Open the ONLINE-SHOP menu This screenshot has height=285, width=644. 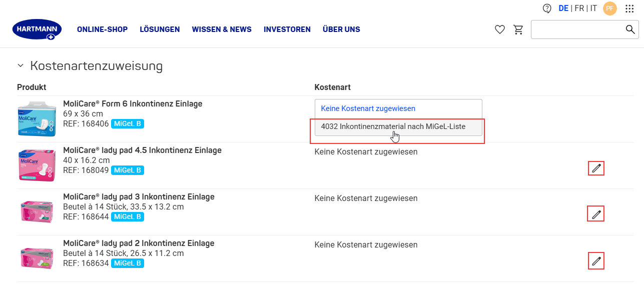tap(102, 29)
